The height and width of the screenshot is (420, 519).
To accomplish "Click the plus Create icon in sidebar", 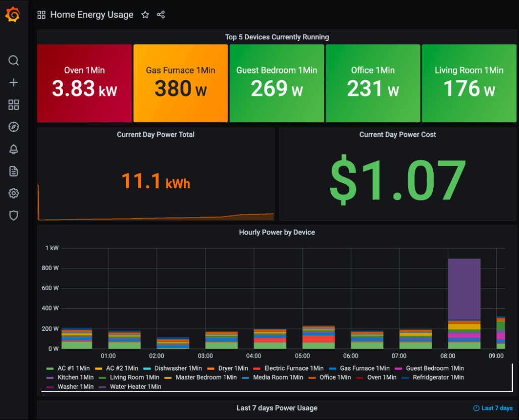I will (x=14, y=83).
